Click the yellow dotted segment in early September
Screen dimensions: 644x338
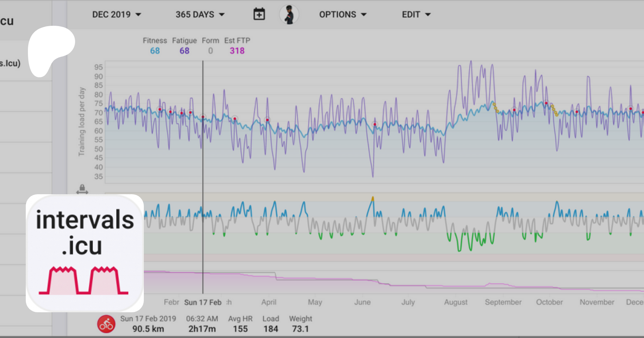click(x=496, y=108)
